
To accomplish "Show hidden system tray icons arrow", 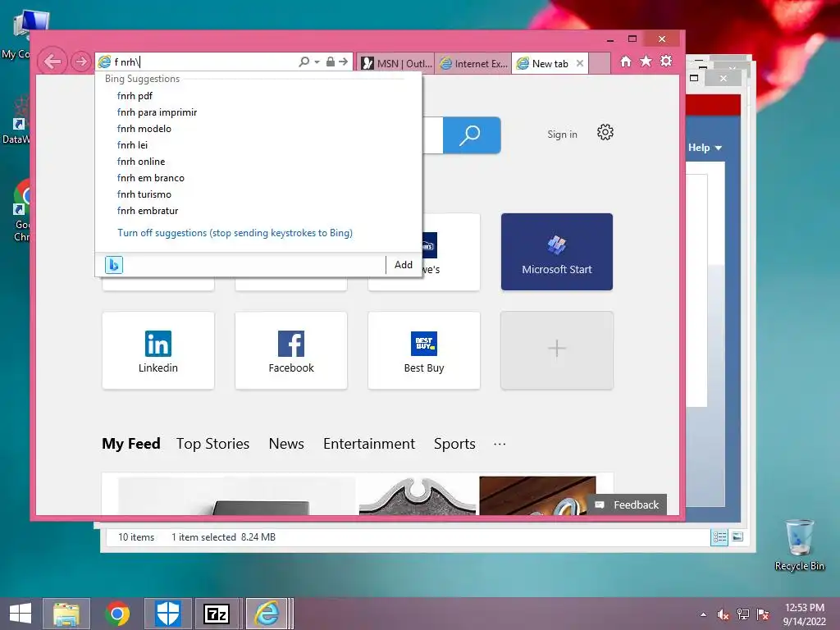I will (703, 614).
